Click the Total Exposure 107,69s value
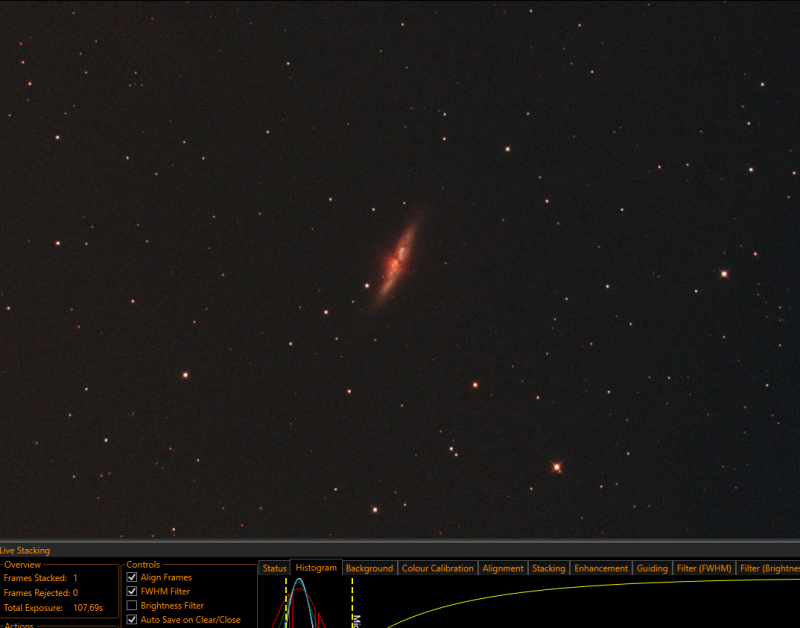The image size is (800, 628). pos(88,608)
